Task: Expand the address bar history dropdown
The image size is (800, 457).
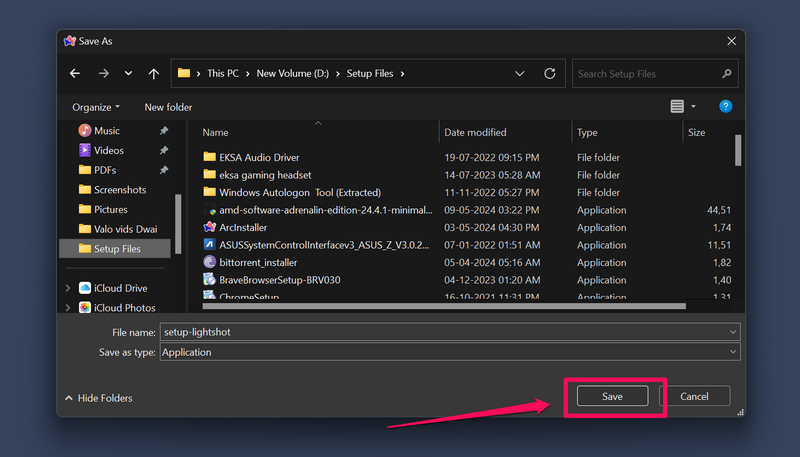Action: point(519,73)
